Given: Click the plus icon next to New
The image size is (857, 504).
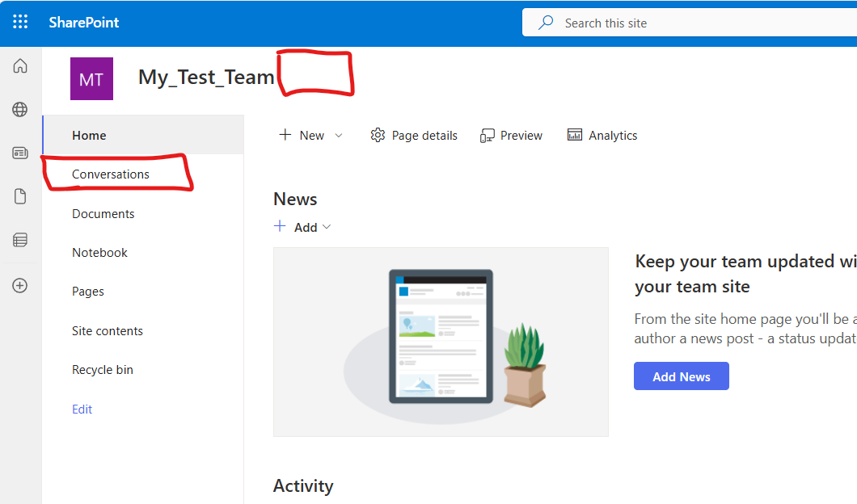Looking at the screenshot, I should click(285, 134).
